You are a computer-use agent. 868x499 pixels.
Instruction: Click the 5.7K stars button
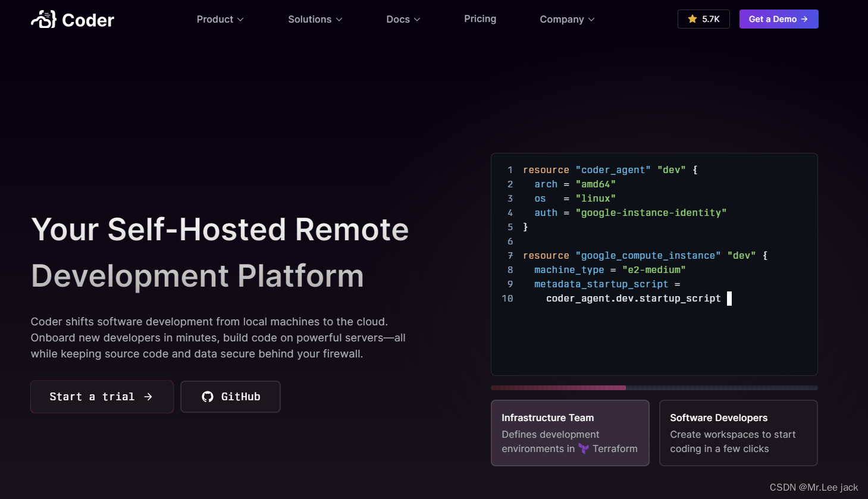[704, 19]
